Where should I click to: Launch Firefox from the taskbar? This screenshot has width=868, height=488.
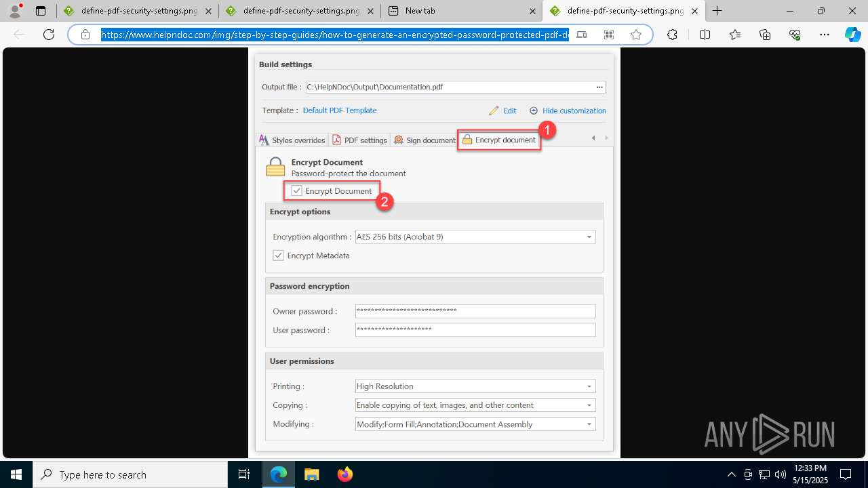coord(344,474)
